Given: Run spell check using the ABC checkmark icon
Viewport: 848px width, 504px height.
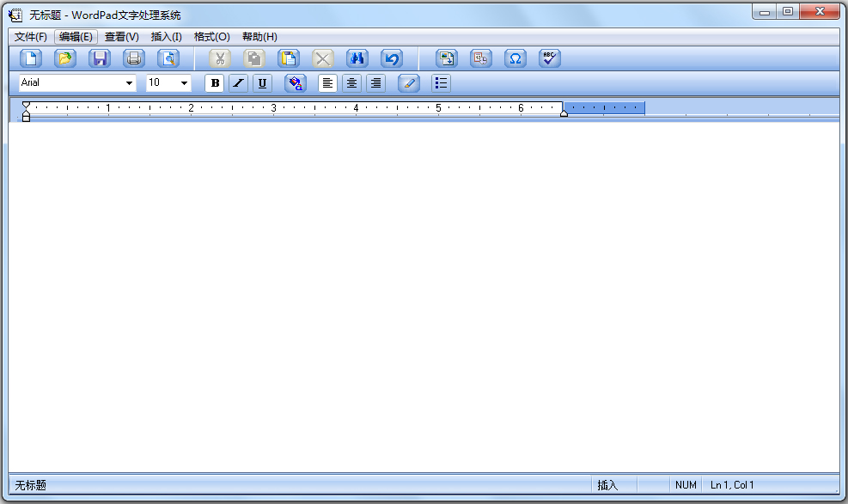Looking at the screenshot, I should pos(550,58).
